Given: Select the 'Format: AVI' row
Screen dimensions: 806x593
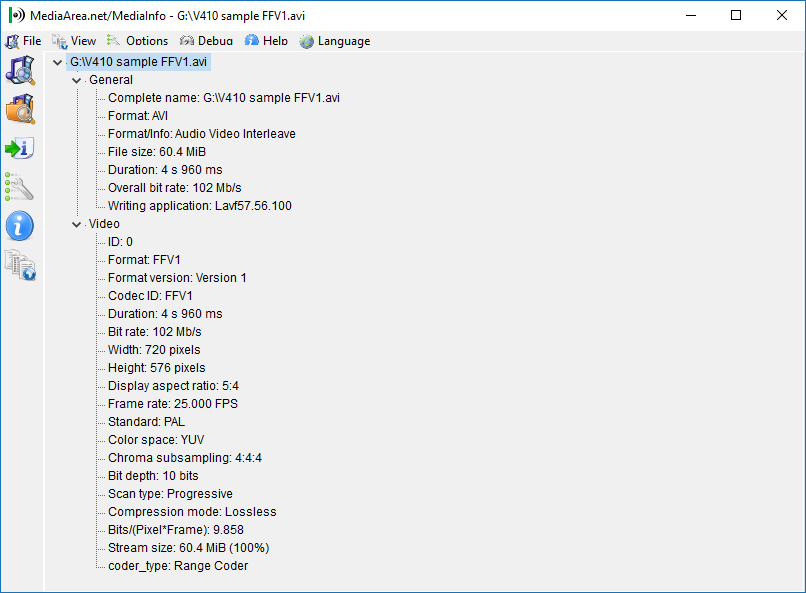Looking at the screenshot, I should coord(138,116).
